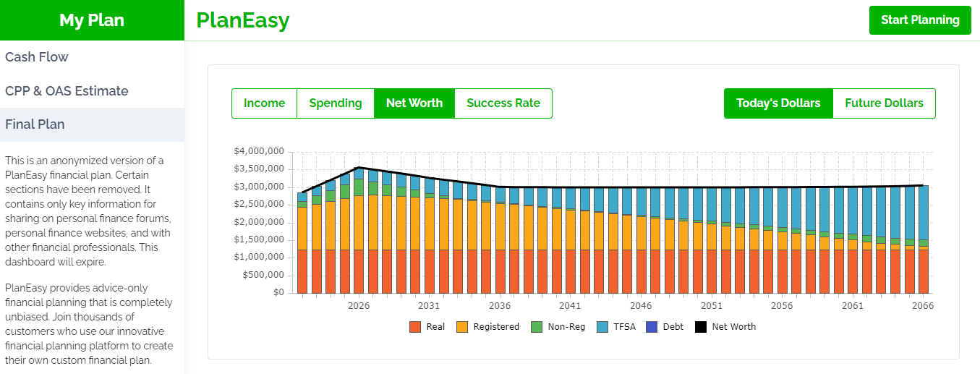
Task: Click the $1,000,000 y-axis label
Action: [x=259, y=258]
